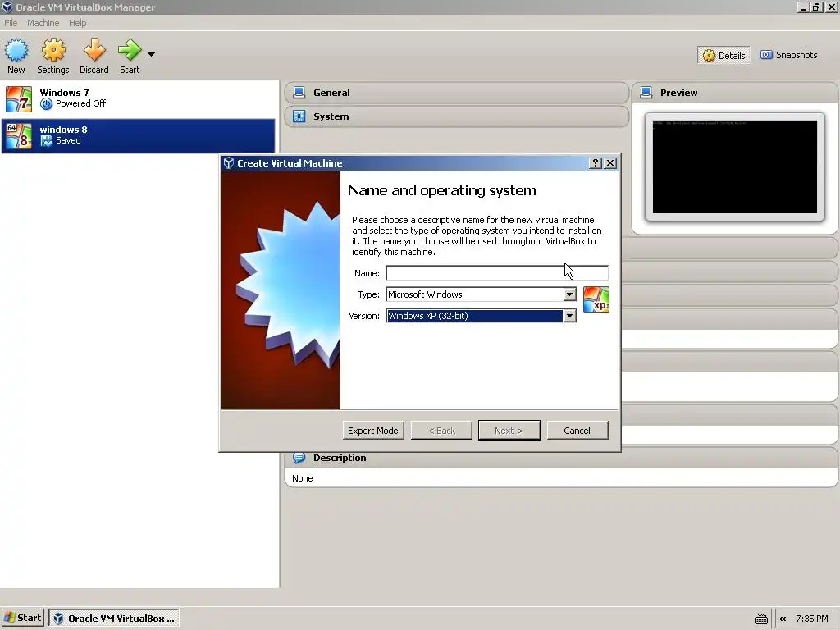This screenshot has width=840, height=630.
Task: Click the taskbar clock showing 7:35 PM
Action: tap(811, 619)
